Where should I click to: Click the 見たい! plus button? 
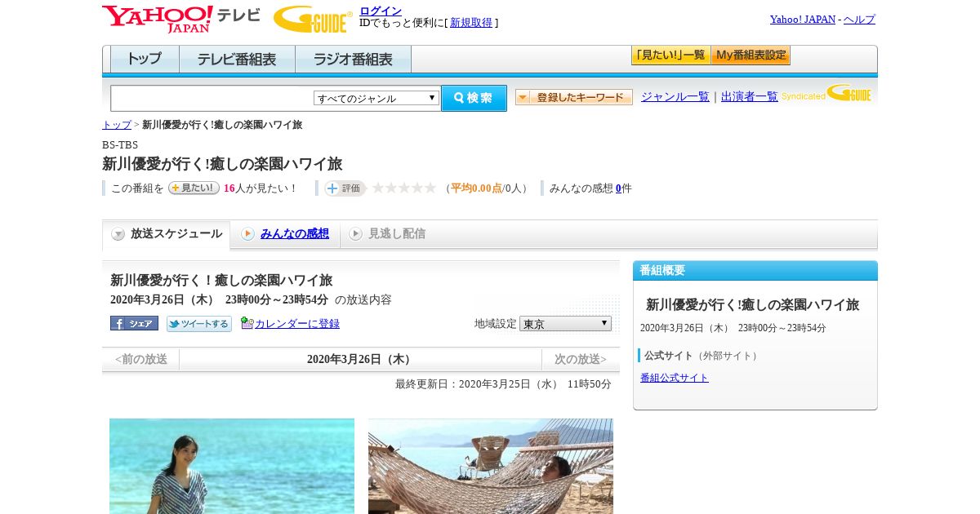[194, 188]
